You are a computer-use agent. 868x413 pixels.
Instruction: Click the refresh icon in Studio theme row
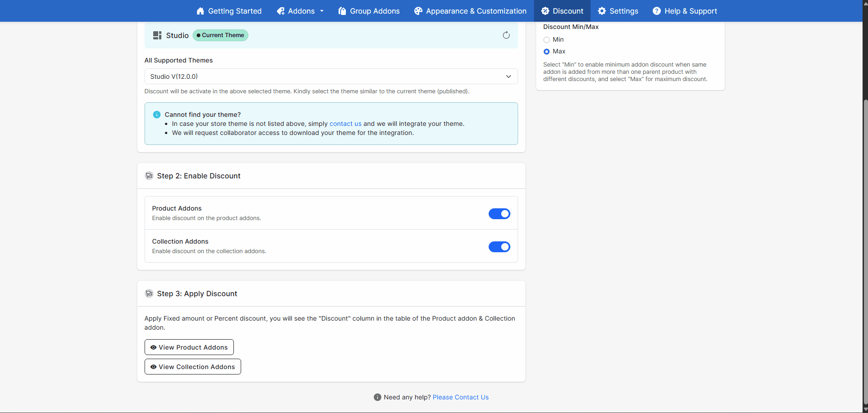pos(506,35)
